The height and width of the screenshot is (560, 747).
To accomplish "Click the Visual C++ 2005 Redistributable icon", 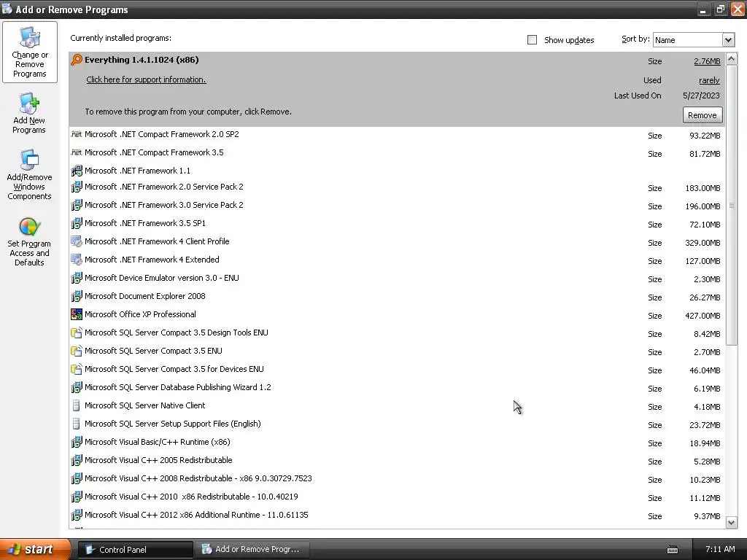I will (x=76, y=461).
